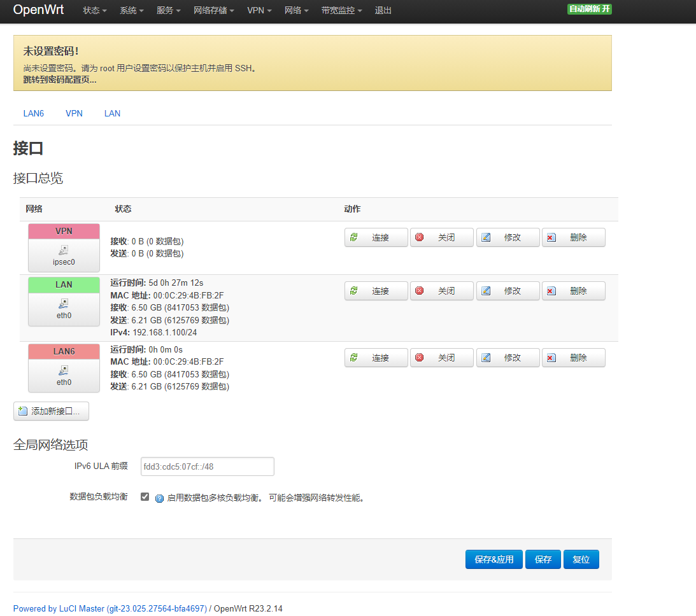Screen dimensions: 696x616
Task: Expand the 网络存储 menu
Action: point(213,10)
